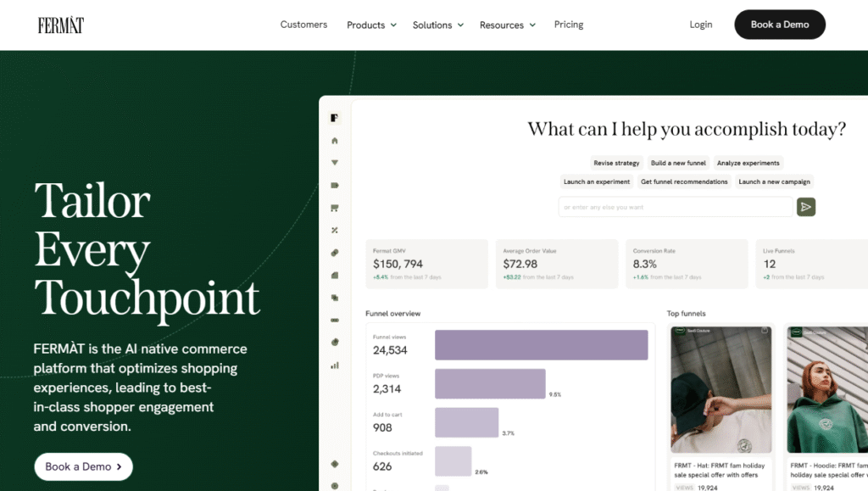The width and height of the screenshot is (868, 491).
Task: Open the pie chart icon in the sidebar
Action: 334,342
